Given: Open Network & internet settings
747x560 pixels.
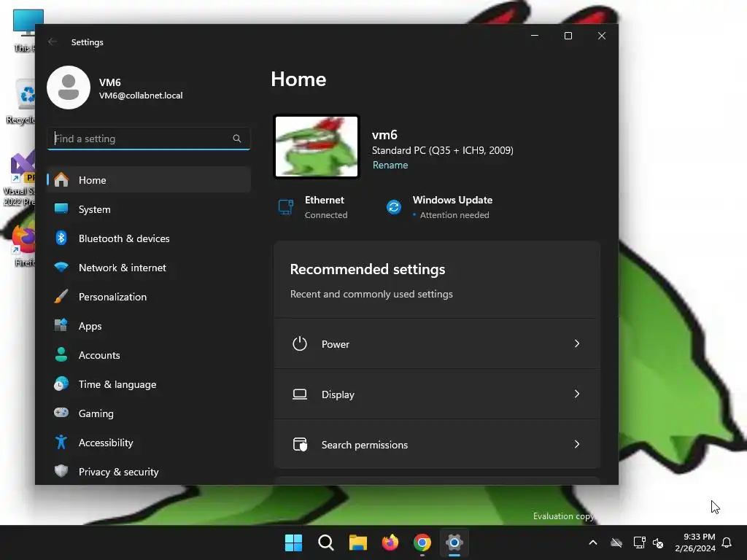Looking at the screenshot, I should click(149, 268).
